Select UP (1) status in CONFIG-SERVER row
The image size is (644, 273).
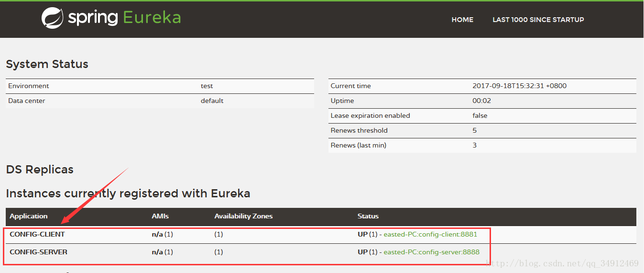coord(368,252)
